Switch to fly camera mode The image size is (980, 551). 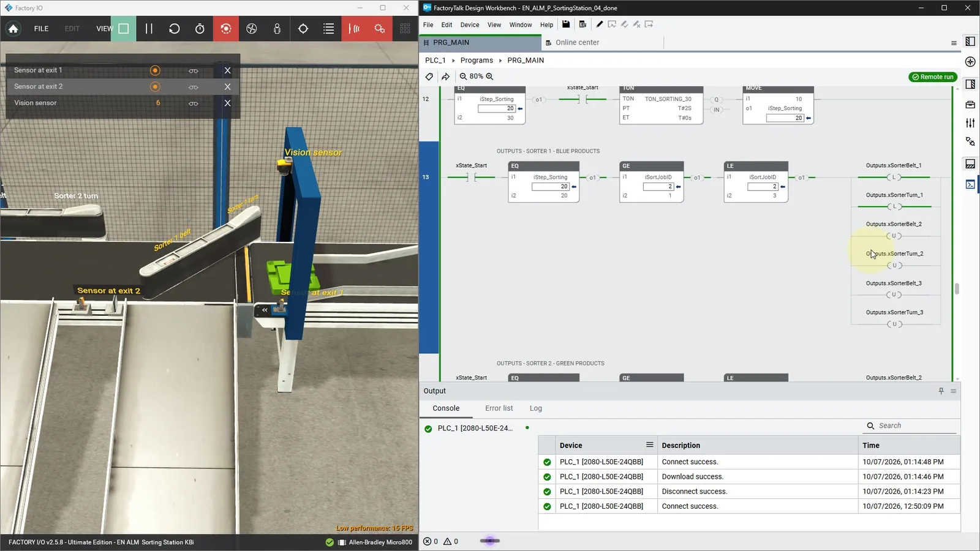pyautogui.click(x=252, y=29)
